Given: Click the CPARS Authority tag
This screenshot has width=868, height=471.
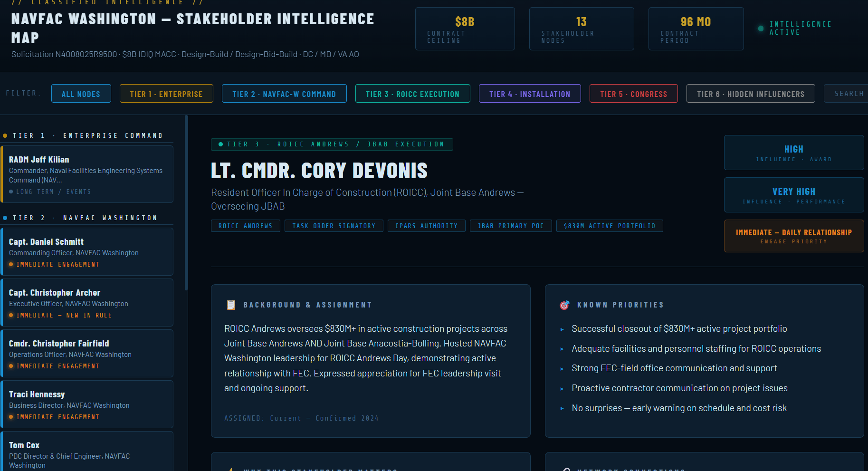Looking at the screenshot, I should coord(427,226).
